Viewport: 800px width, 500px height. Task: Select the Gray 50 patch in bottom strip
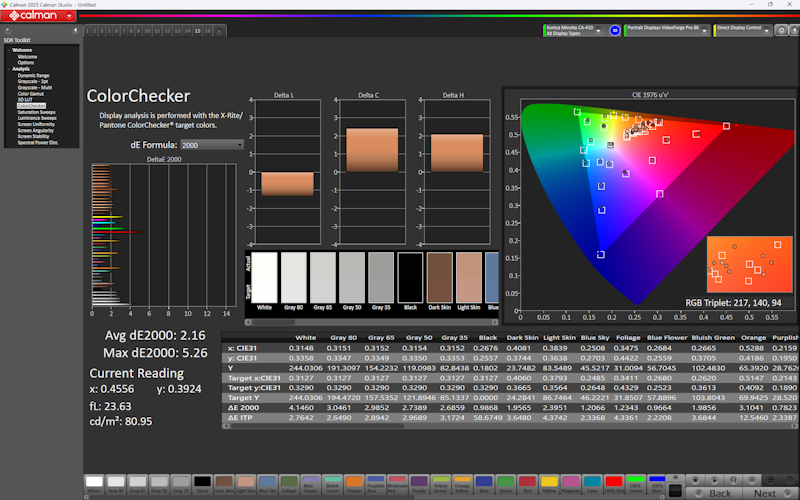(x=159, y=485)
